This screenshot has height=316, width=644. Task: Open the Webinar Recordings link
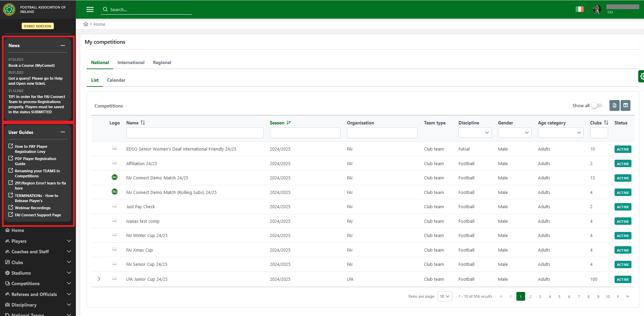[x=33, y=208]
